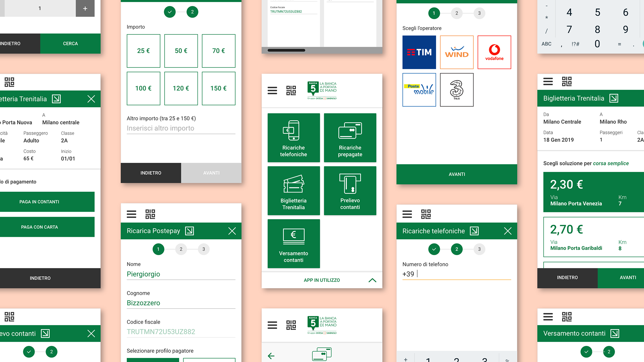Choose 150 € amount
The width and height of the screenshot is (644, 362).
(219, 88)
